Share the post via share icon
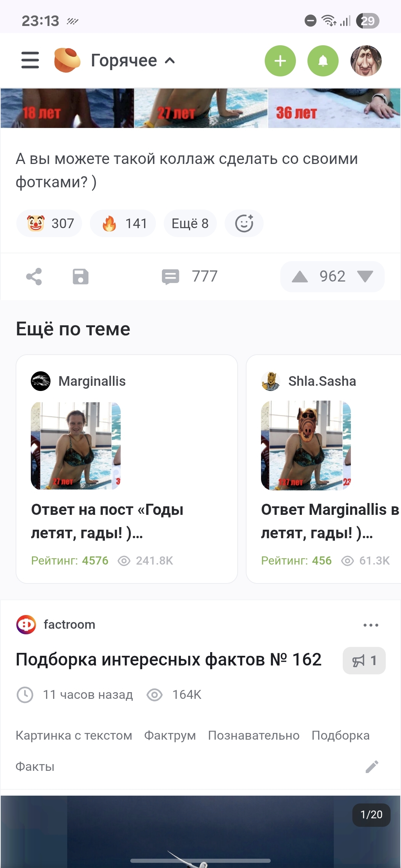The image size is (401, 868). pos(34,276)
